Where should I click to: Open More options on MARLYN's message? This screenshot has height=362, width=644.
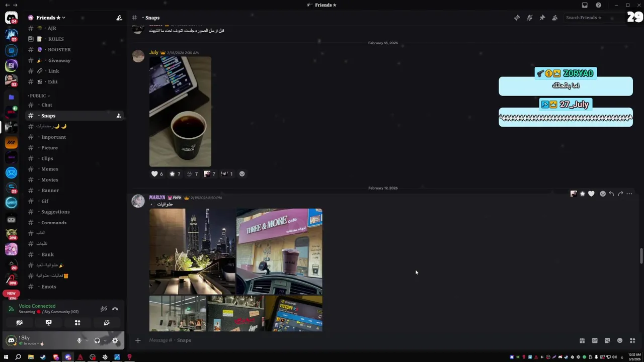click(629, 194)
